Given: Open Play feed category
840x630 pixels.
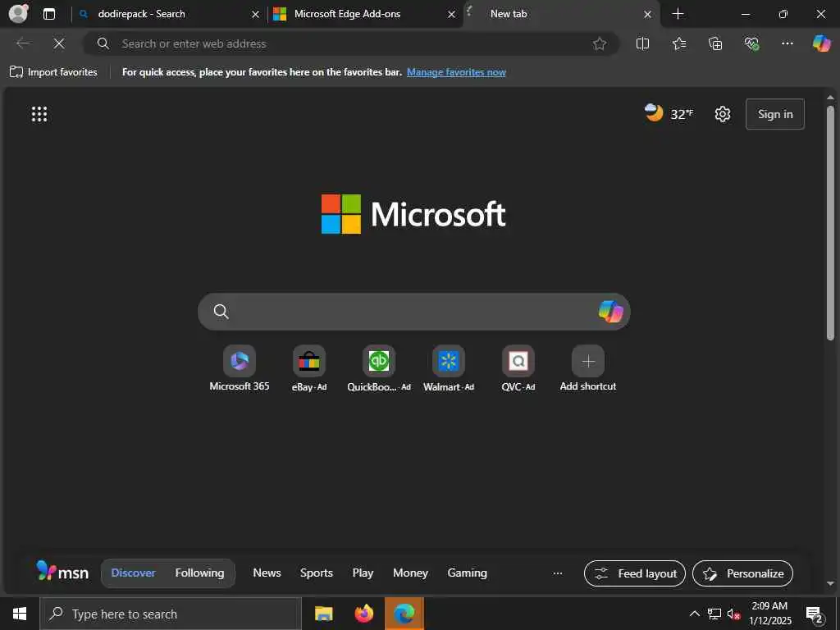Looking at the screenshot, I should coord(363,573).
